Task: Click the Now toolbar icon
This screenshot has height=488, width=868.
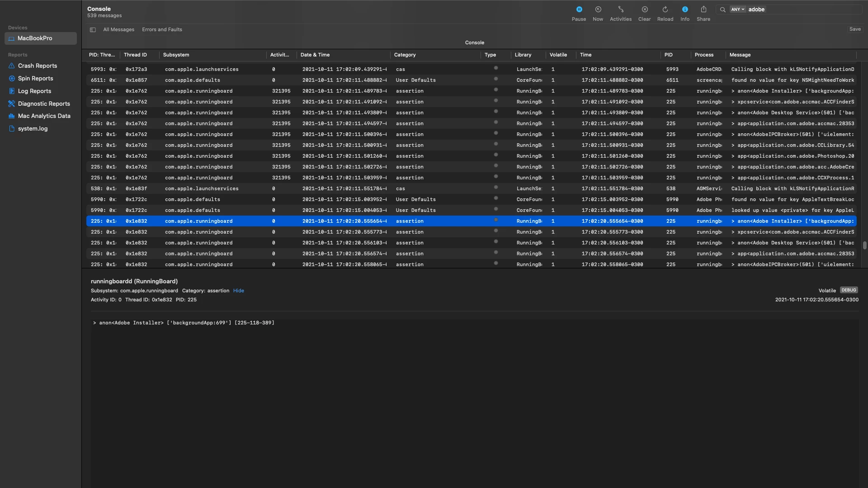Action: click(x=598, y=9)
